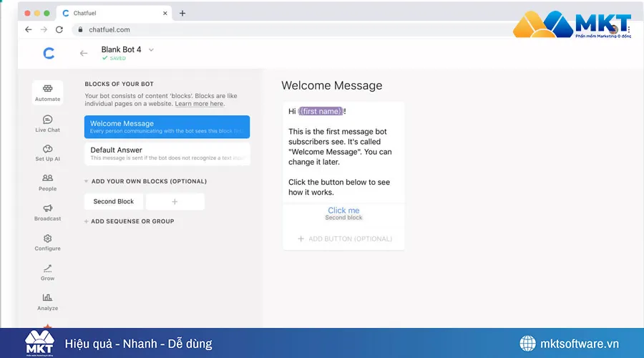Click the Chatfuel logo icon
Image resolution: width=644 pixels, height=358 pixels.
click(49, 53)
